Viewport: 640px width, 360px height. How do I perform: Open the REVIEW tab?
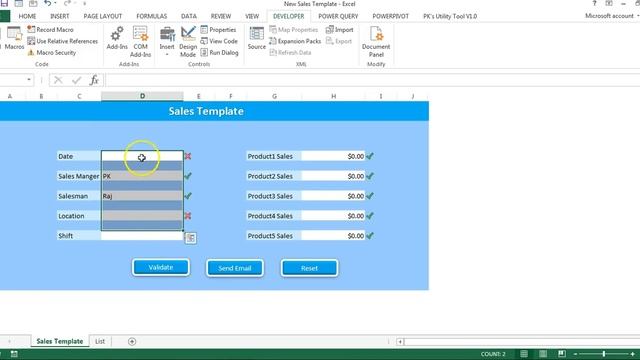221,16
